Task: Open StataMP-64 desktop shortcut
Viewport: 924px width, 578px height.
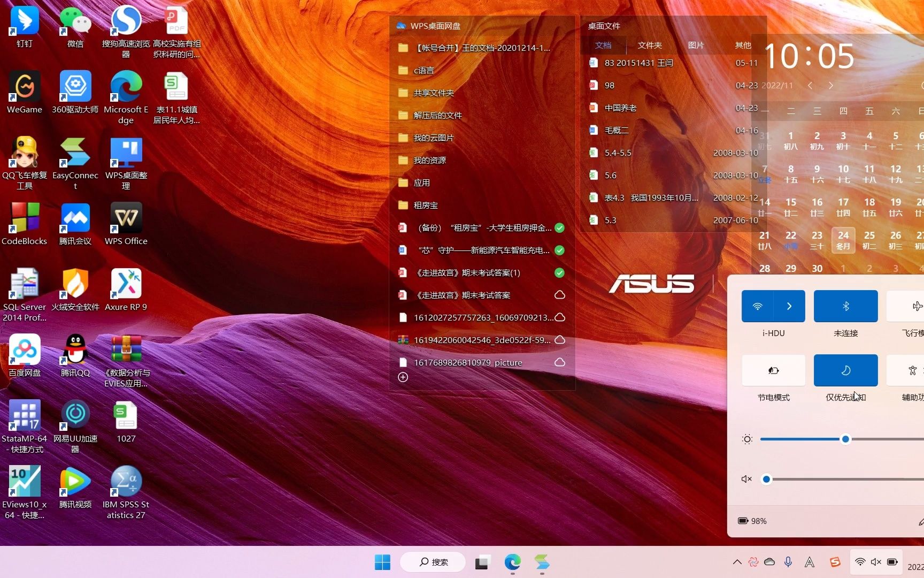Action: click(x=24, y=426)
